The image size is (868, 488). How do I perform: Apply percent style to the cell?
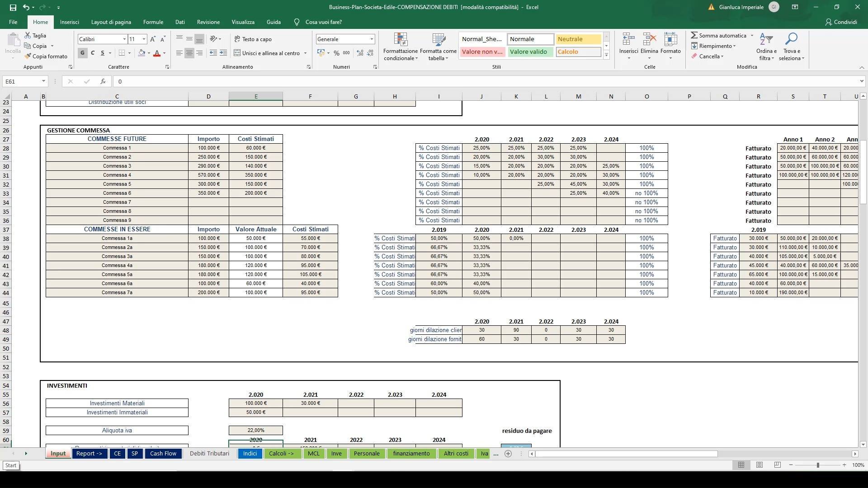(336, 53)
